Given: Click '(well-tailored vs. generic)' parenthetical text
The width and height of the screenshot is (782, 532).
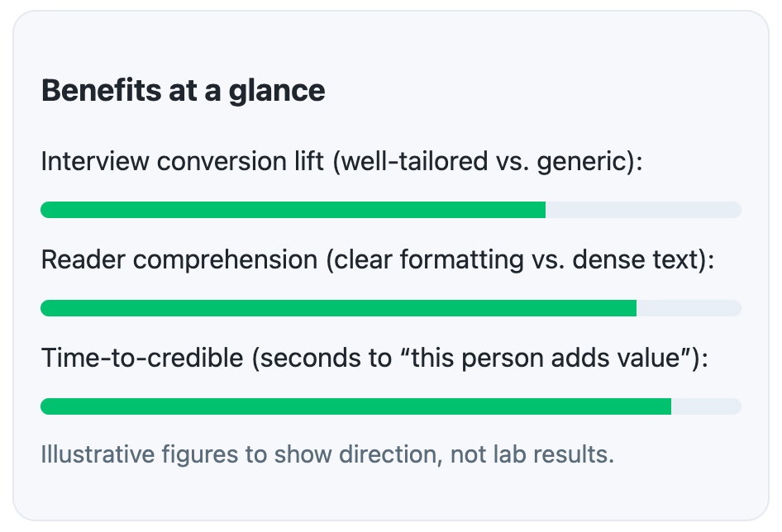Looking at the screenshot, I should pos(487,161).
